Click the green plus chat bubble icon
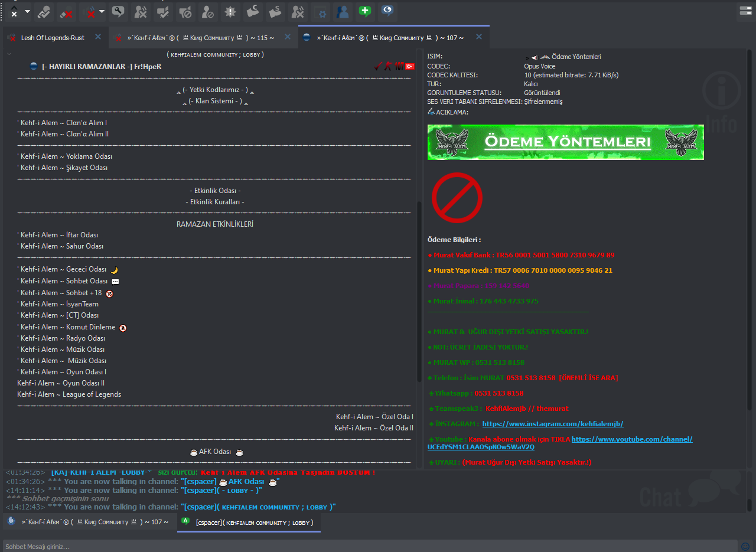Image resolution: width=756 pixels, height=552 pixels. [x=365, y=11]
